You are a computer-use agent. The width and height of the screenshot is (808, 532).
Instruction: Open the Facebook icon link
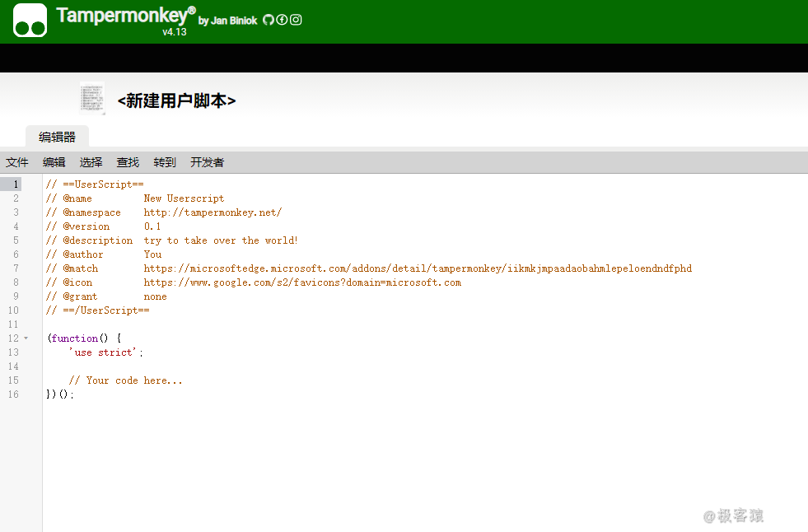(x=282, y=20)
